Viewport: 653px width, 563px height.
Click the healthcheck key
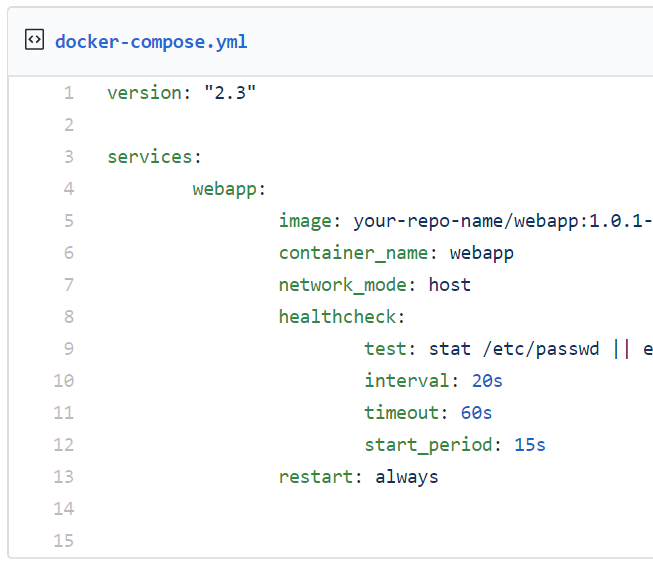[337, 317]
